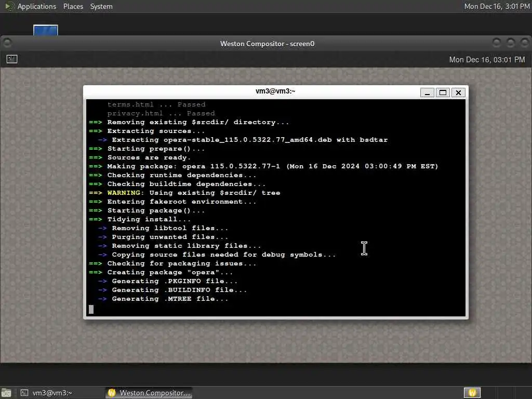Click 'Starting prepare()...' line
532x399 pixels.
coord(147,149)
